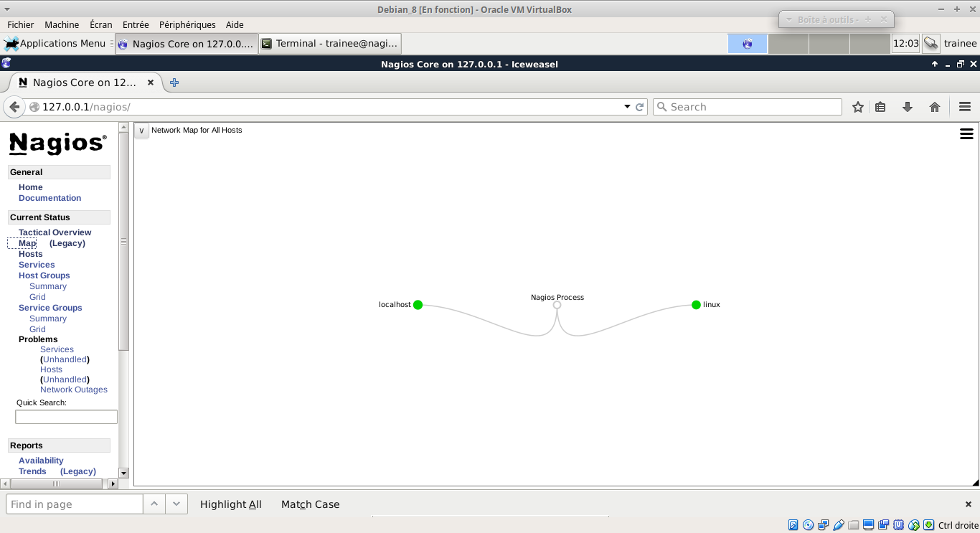Open VirtualBox Aide menu

tap(235, 24)
